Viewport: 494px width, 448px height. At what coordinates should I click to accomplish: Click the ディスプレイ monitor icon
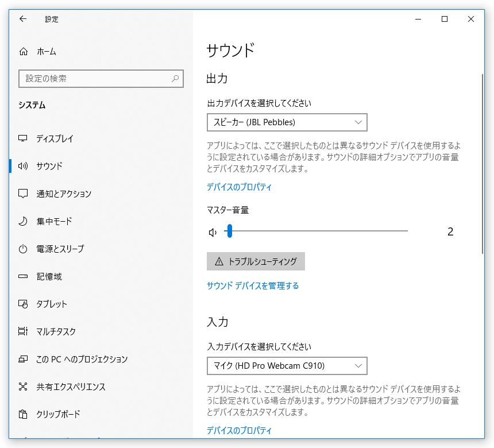pyautogui.click(x=23, y=138)
